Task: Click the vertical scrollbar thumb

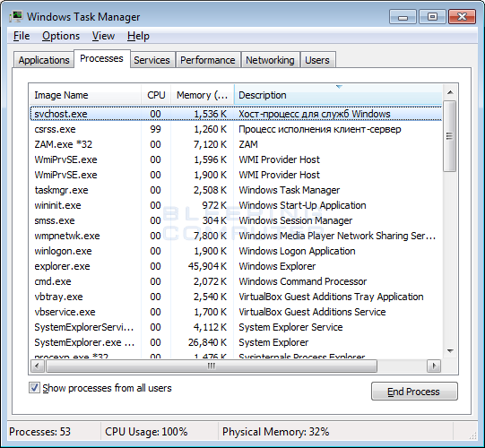Action: coord(450,136)
